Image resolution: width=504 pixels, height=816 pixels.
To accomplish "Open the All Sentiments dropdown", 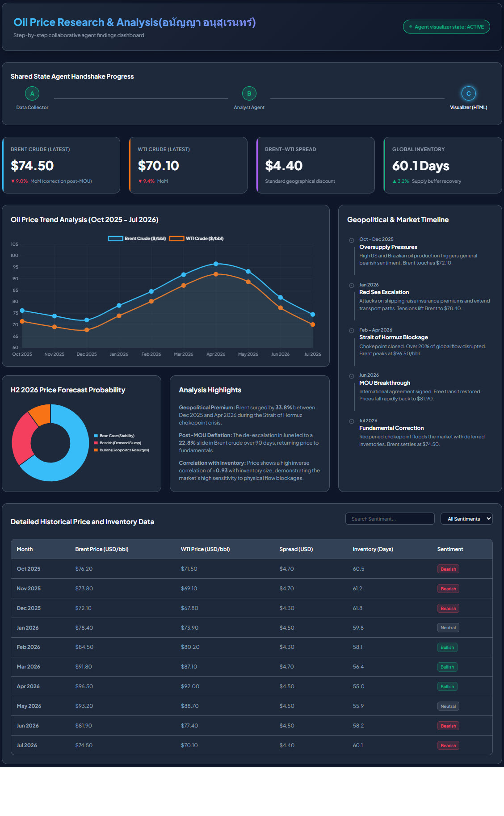I will (x=466, y=519).
